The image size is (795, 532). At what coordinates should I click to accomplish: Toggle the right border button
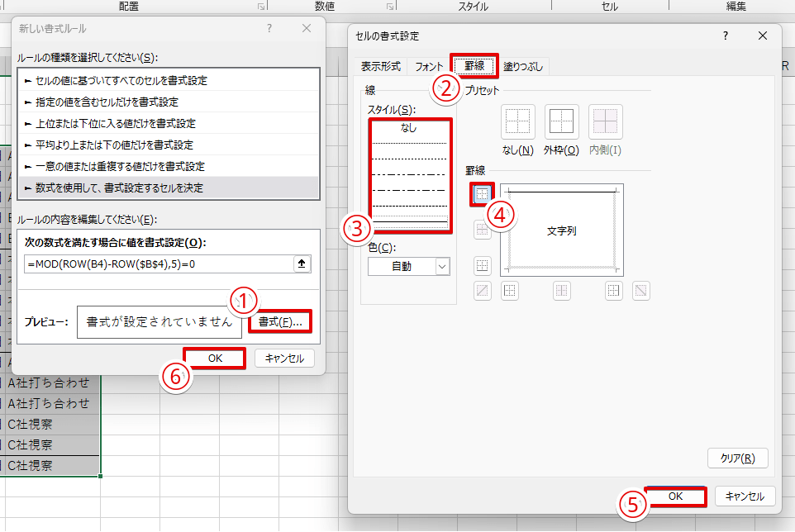tap(613, 290)
